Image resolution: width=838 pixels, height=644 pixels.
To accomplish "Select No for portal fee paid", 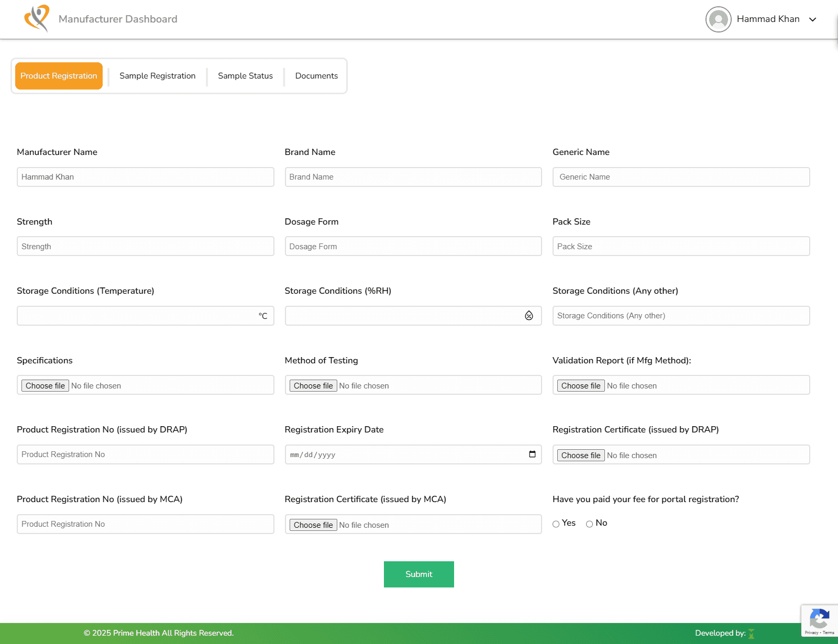I will pyautogui.click(x=590, y=524).
